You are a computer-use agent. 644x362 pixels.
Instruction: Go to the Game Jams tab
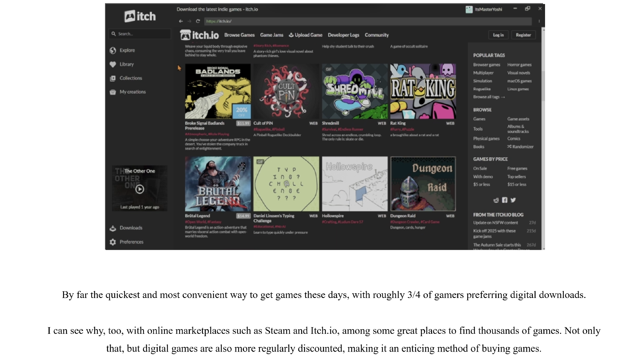click(x=271, y=35)
